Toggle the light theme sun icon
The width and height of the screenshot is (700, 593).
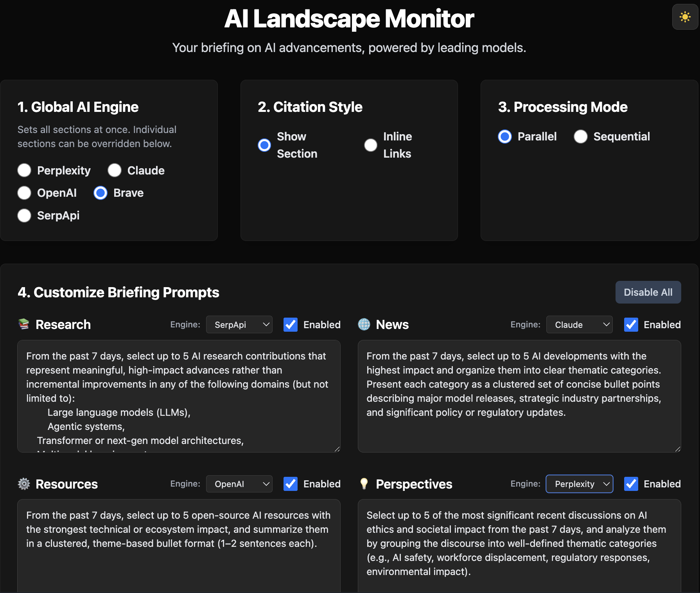pyautogui.click(x=685, y=17)
